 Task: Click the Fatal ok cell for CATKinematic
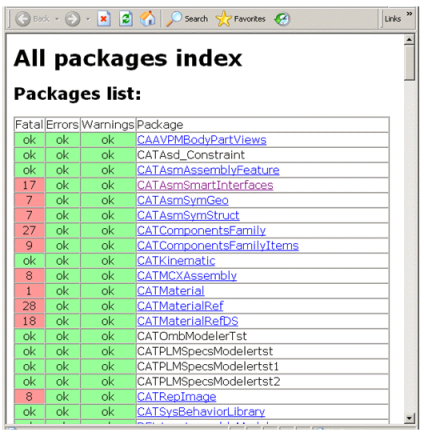point(29,261)
